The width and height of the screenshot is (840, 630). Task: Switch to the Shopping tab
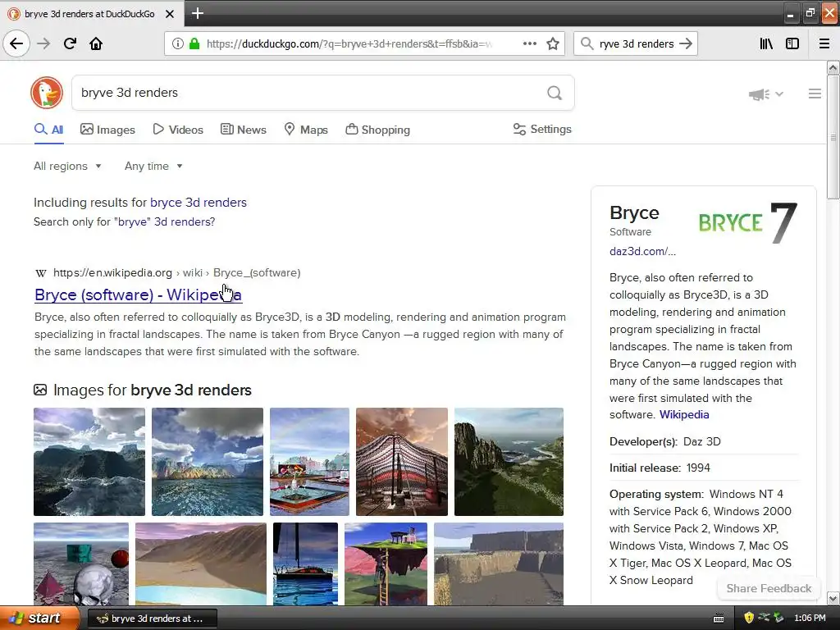[377, 130]
